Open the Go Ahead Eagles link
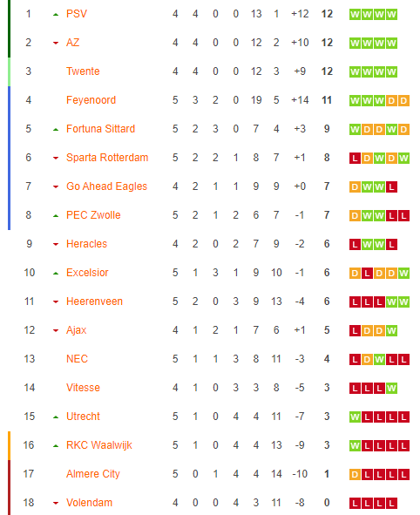420x515 pixels. tap(106, 186)
